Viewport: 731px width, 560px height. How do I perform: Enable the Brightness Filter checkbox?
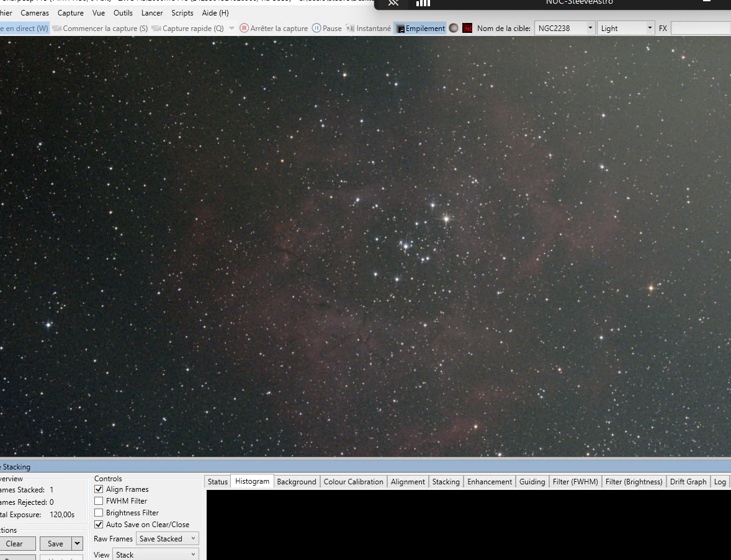click(99, 513)
